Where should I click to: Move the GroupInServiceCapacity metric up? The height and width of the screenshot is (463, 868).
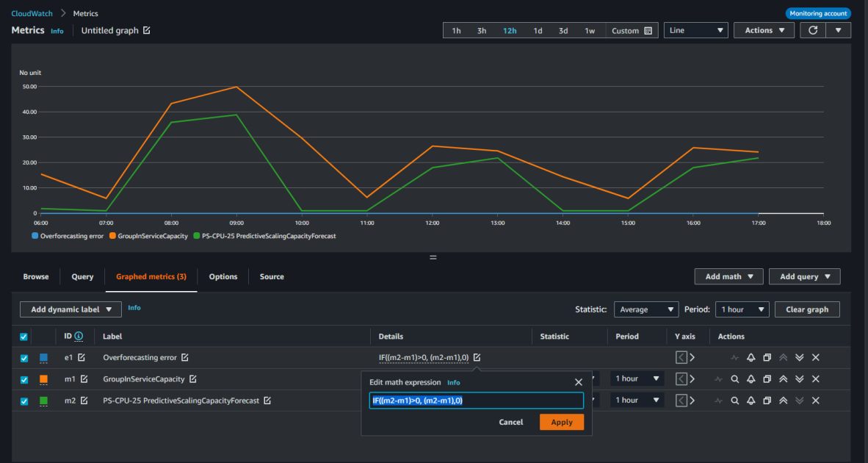(x=784, y=378)
